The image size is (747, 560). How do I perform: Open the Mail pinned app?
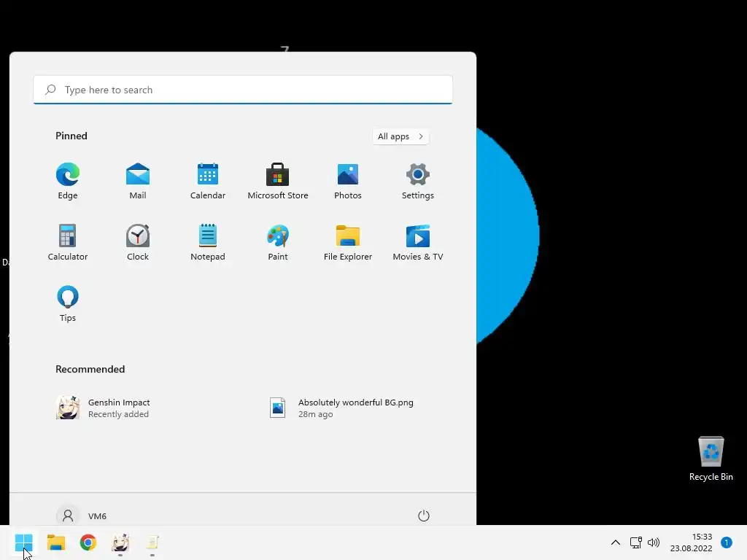[138, 182]
